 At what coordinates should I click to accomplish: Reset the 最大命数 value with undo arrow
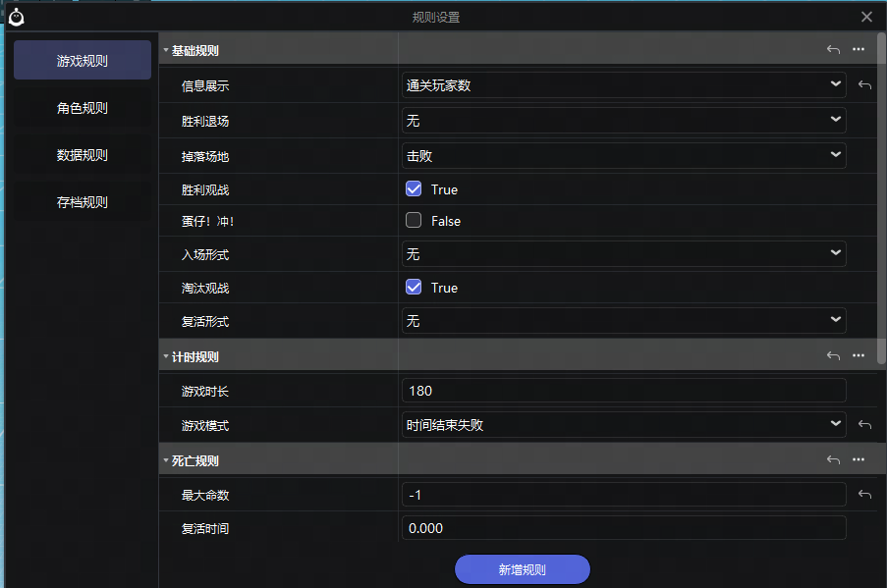click(x=864, y=495)
